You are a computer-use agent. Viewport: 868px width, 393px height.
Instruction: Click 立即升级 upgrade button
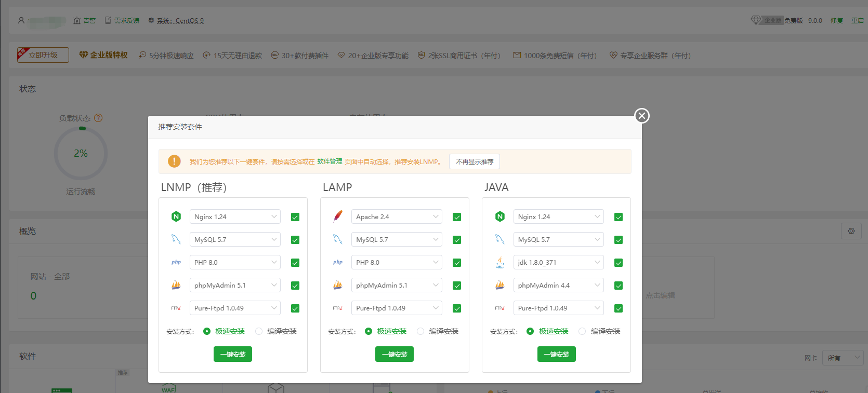pos(43,55)
